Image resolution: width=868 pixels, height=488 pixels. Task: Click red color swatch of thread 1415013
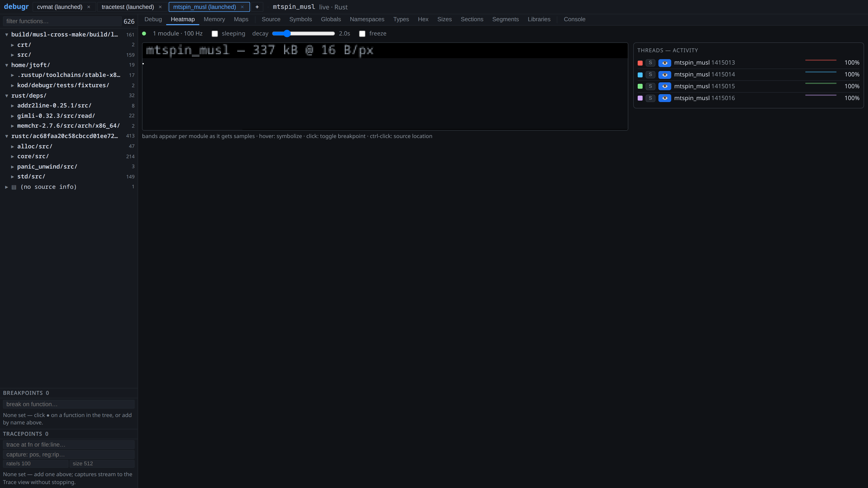click(640, 63)
